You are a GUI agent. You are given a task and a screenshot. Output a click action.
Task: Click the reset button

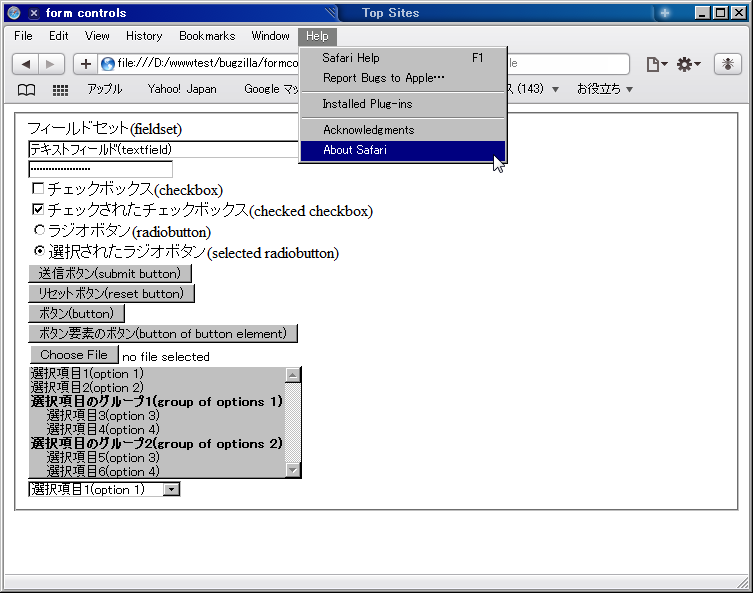111,293
